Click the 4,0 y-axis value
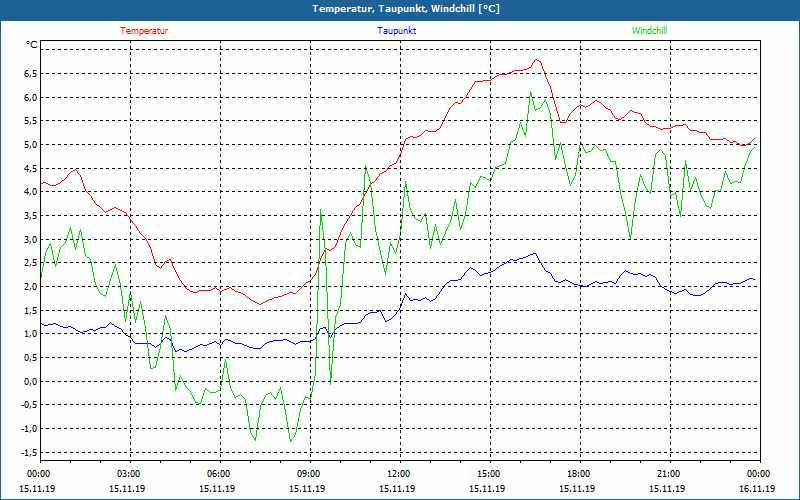The width and height of the screenshot is (800, 500). pyautogui.click(x=30, y=192)
